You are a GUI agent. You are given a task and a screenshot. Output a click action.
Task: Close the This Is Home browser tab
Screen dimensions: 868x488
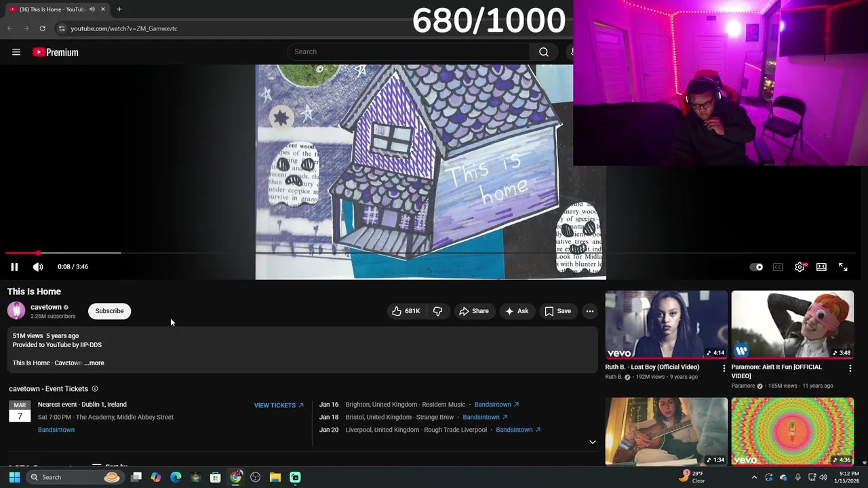point(103,9)
